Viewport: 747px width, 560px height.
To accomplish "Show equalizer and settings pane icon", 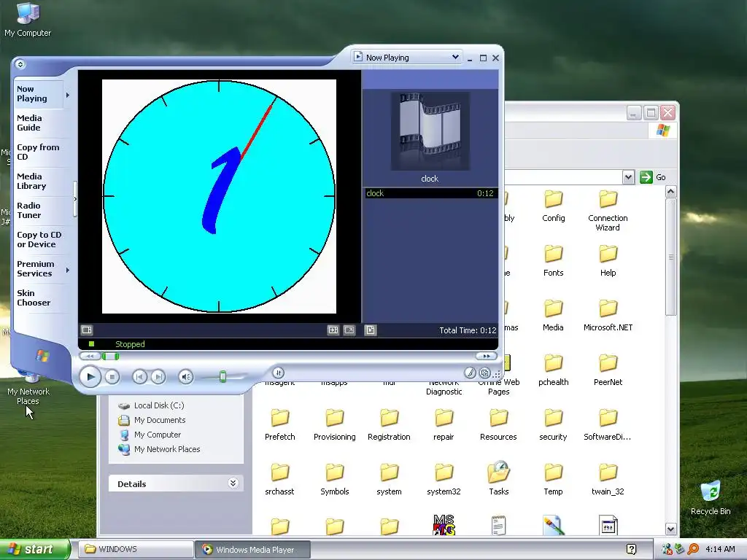I will coord(87,330).
